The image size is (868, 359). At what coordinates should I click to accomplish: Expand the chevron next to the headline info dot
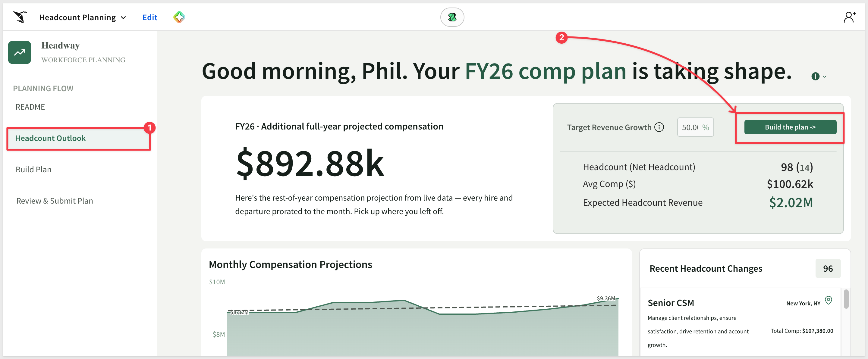click(825, 76)
